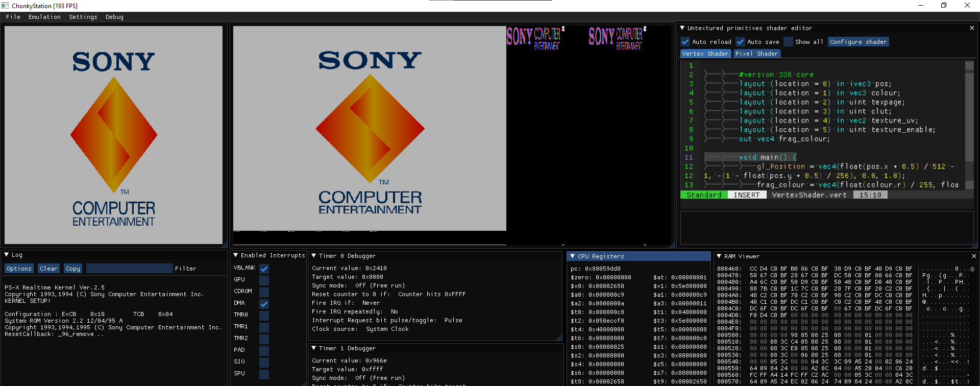Enable the Show all checkbox

pos(789,42)
